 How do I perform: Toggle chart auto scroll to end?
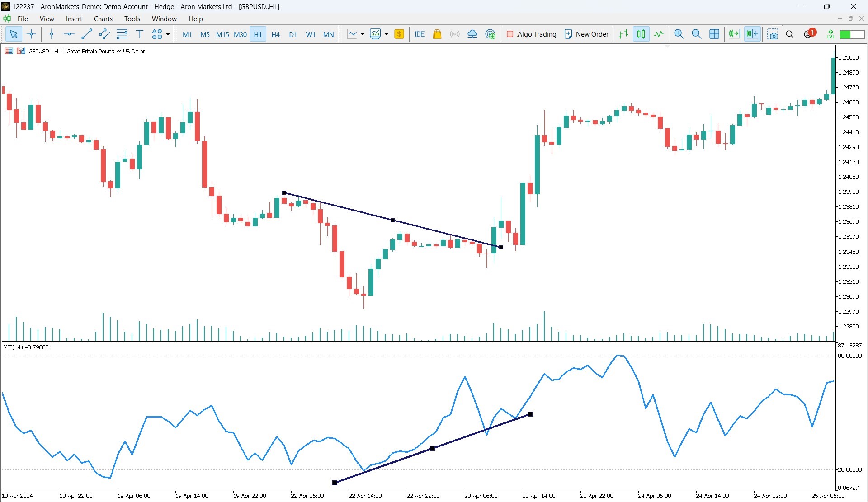click(x=734, y=34)
